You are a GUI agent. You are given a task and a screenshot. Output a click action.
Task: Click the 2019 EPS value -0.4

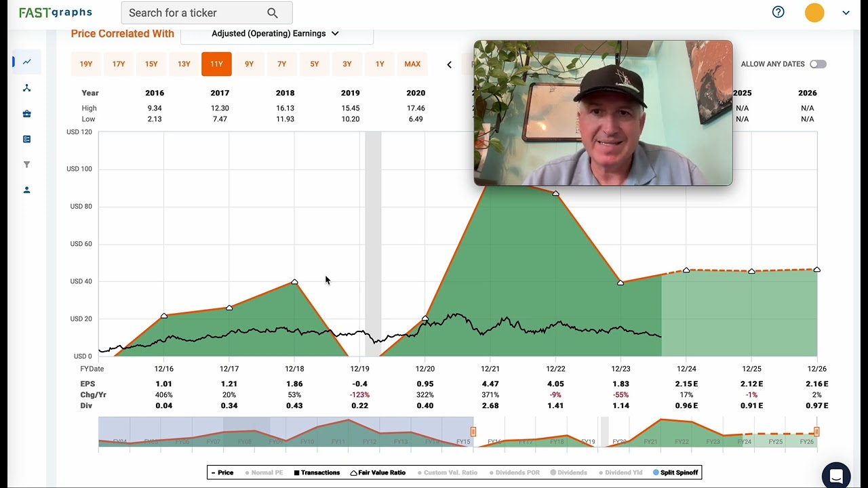tap(359, 384)
